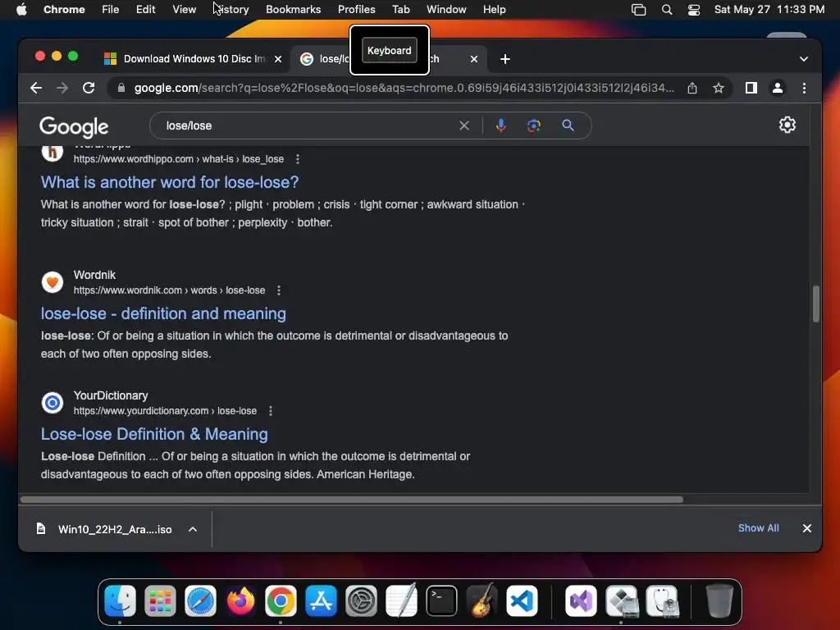Launch Firefox from the Dock
This screenshot has width=840, height=630.
click(240, 600)
